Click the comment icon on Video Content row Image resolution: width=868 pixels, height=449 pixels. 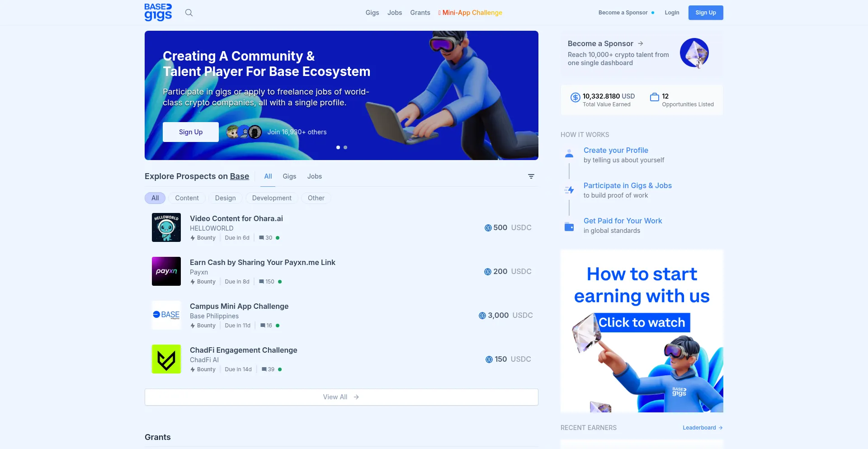tap(261, 238)
